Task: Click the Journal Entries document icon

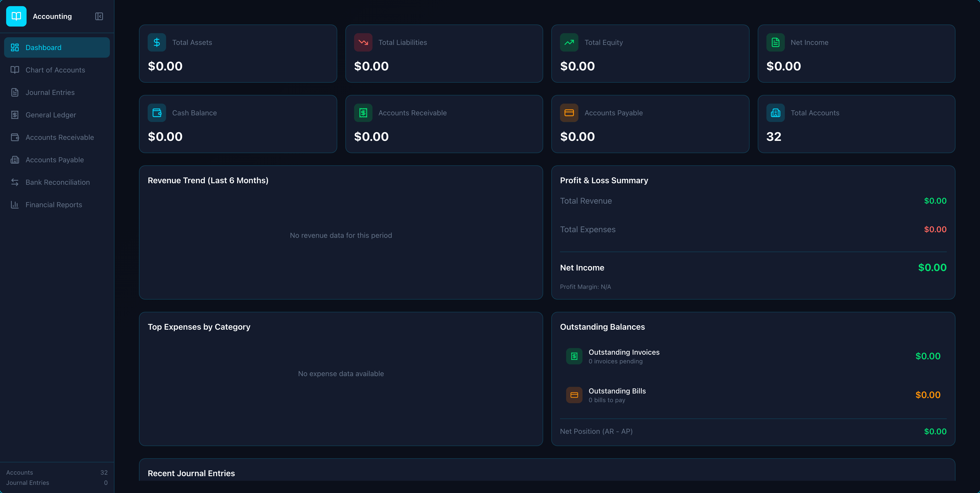Action: (x=15, y=92)
